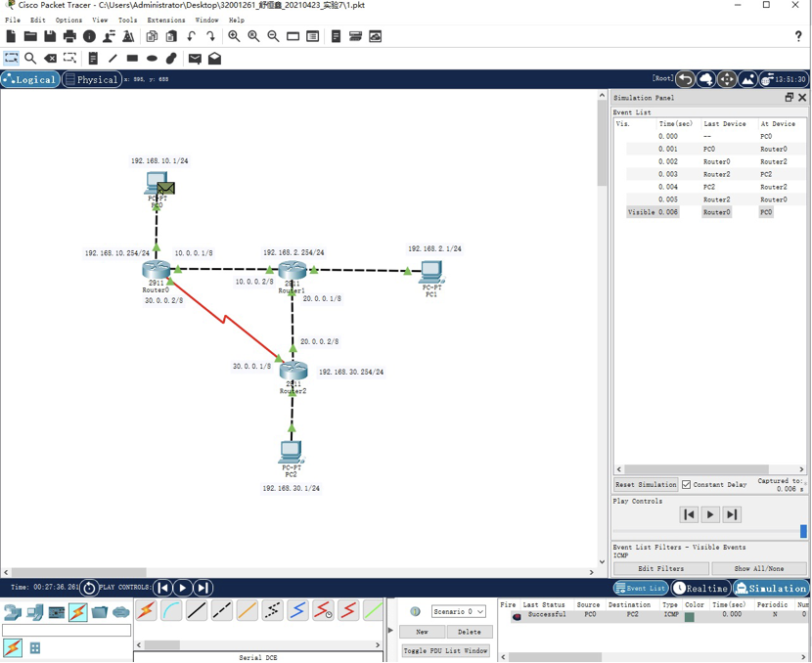Select the automatic connection lightning cable
The height and width of the screenshot is (663, 812).
pos(146,611)
